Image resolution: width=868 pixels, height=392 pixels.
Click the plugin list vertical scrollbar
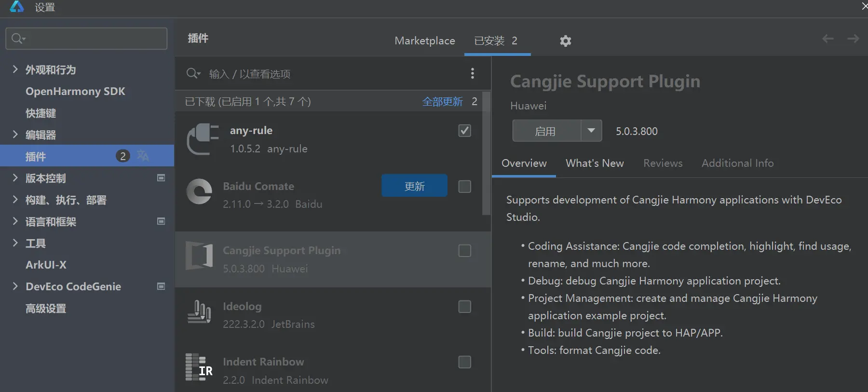tap(486, 154)
